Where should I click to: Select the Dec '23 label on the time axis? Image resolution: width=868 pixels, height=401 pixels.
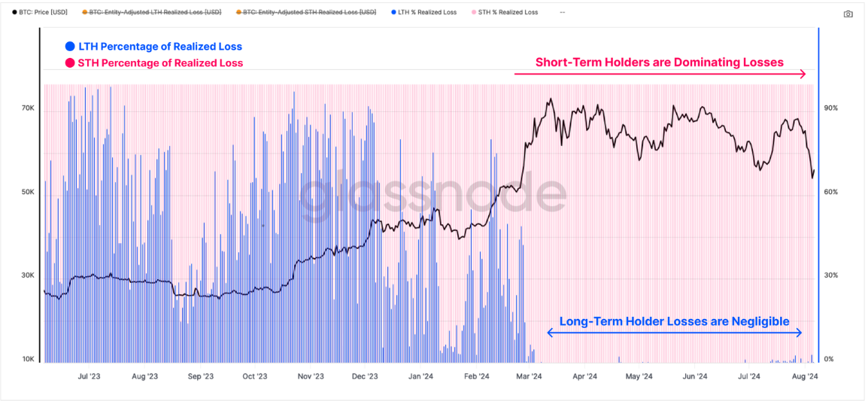tap(364, 376)
